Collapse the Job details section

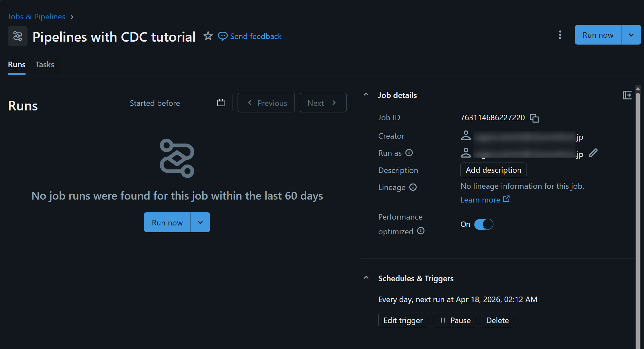point(366,95)
